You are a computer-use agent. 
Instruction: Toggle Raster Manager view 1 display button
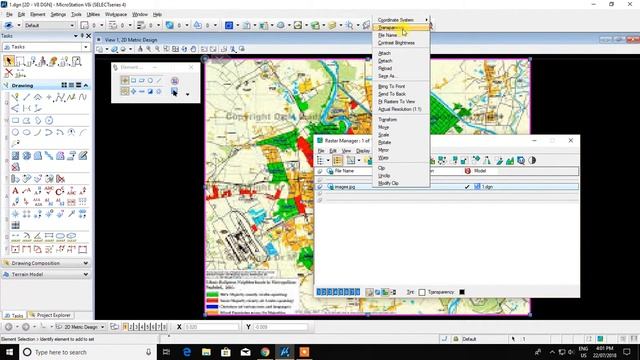click(x=319, y=292)
